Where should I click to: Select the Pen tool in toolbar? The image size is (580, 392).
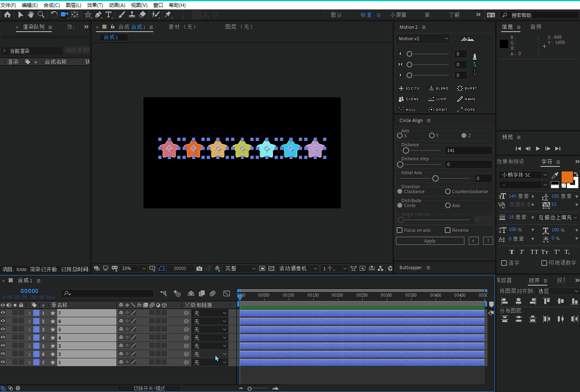point(98,15)
